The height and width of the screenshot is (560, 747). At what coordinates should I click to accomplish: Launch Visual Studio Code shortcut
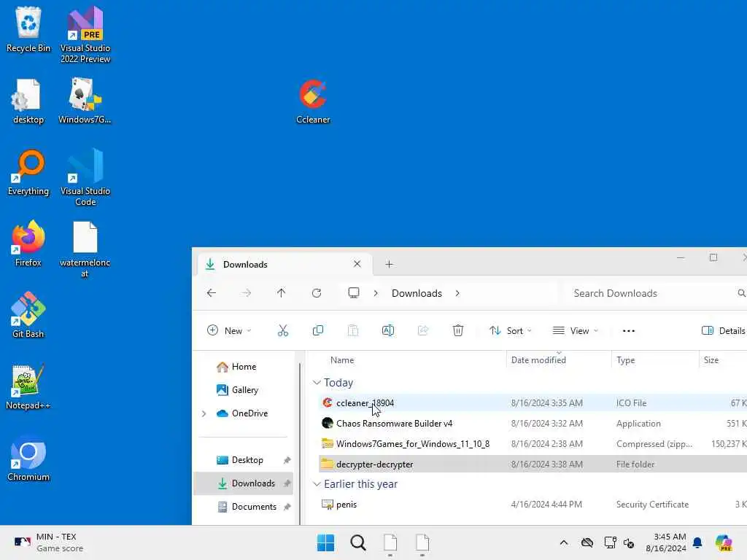point(85,177)
